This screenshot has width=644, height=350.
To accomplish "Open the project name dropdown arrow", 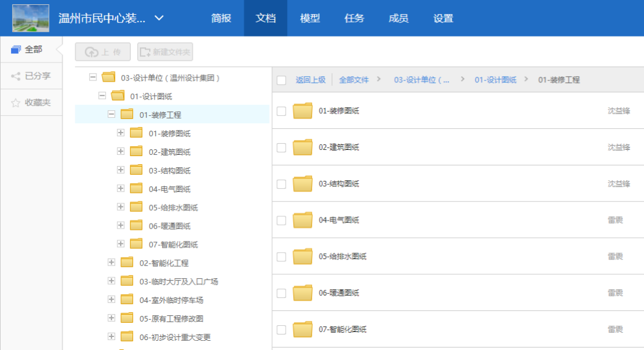I will pyautogui.click(x=159, y=18).
